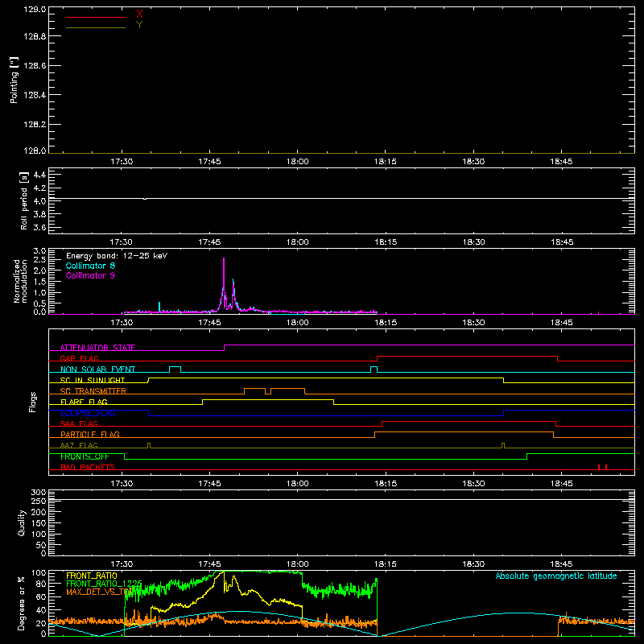The height and width of the screenshot is (644, 644).
Task: Click 17:45 label below the Flags panel
Action: click(210, 484)
